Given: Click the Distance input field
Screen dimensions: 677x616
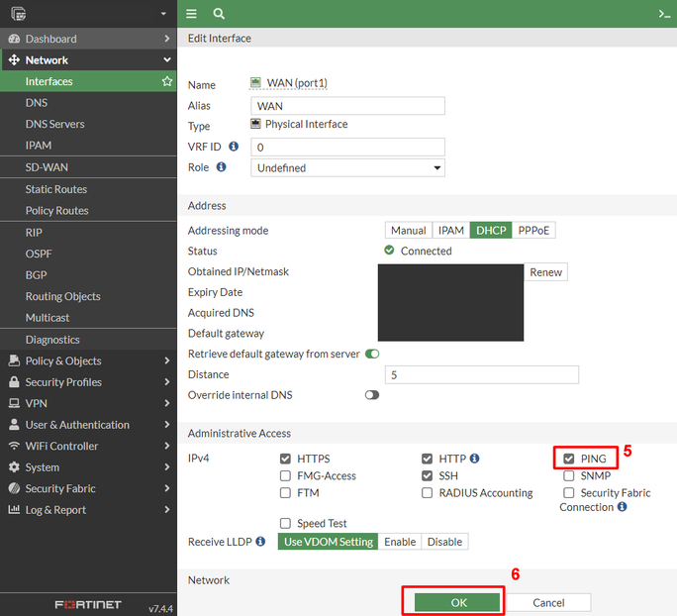Looking at the screenshot, I should 482,375.
